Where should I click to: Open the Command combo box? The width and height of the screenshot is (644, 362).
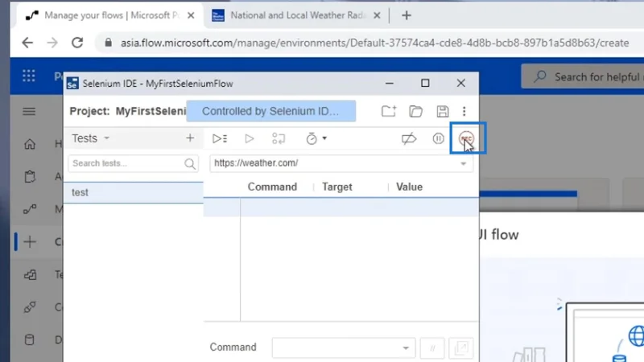tap(344, 348)
